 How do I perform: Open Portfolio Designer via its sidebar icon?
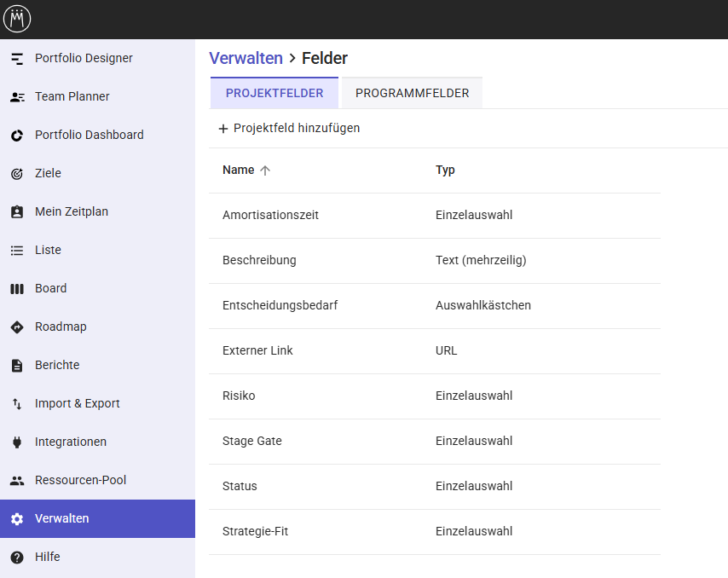tap(17, 59)
